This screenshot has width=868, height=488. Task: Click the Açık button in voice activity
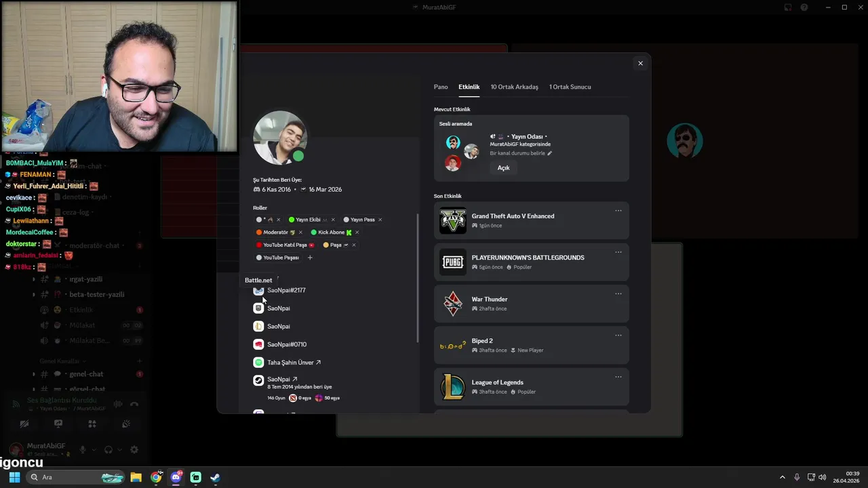(503, 168)
